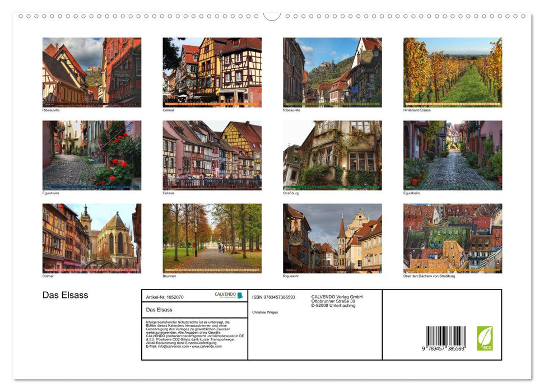
Task: Click the CALVENDO Verlag GmbH address block
Action: coord(336,302)
